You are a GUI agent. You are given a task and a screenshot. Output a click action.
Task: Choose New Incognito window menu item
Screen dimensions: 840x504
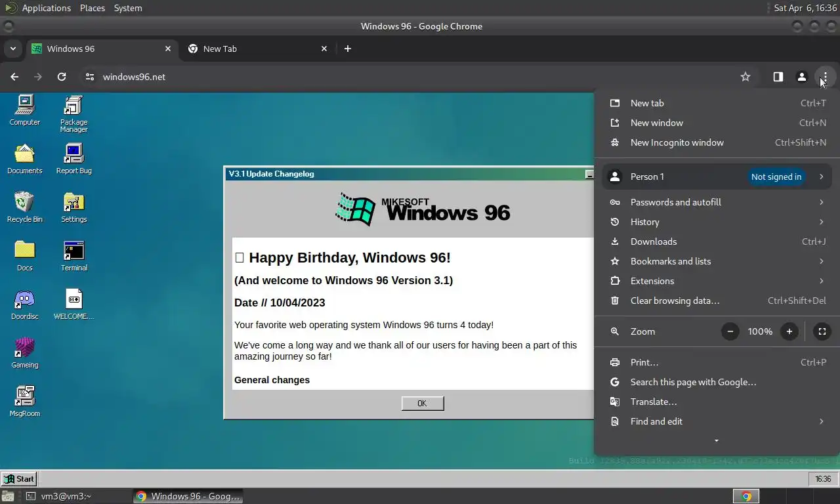pos(717,142)
